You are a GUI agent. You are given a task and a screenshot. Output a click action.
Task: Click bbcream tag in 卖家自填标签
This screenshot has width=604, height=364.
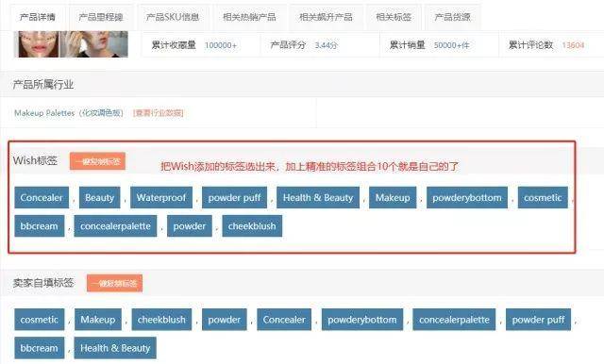40,348
